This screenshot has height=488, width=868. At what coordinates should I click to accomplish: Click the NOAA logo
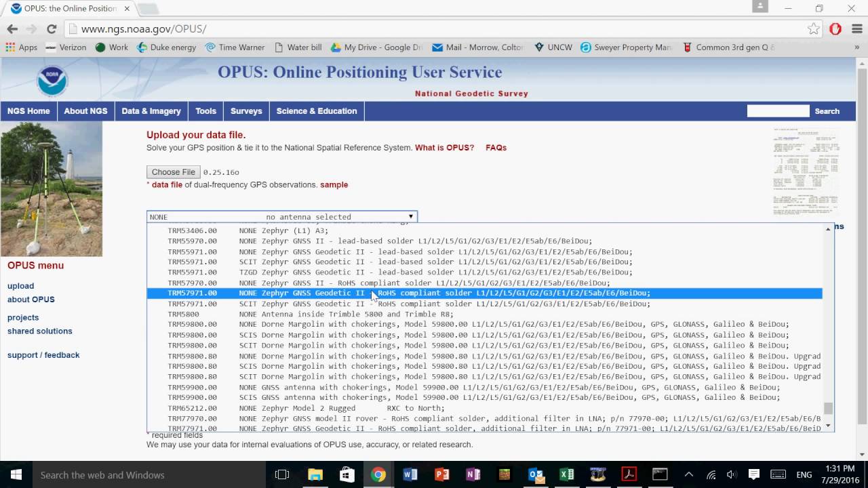52,81
